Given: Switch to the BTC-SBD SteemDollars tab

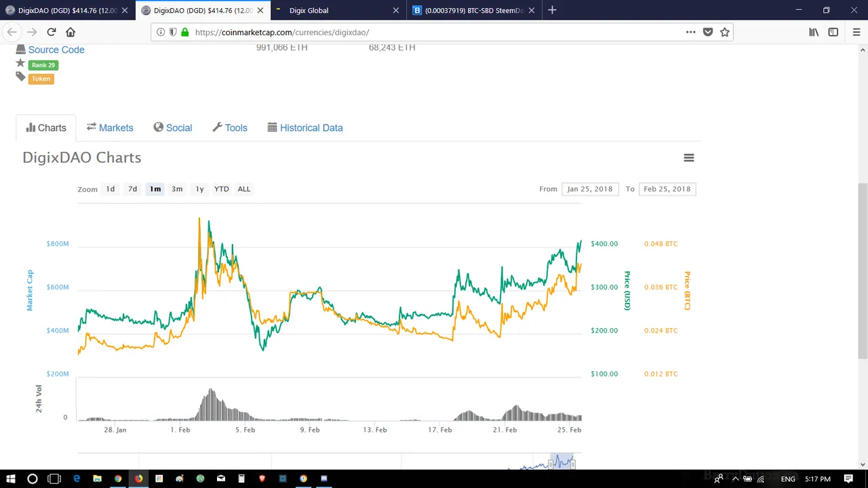Looking at the screenshot, I should coord(473,10).
